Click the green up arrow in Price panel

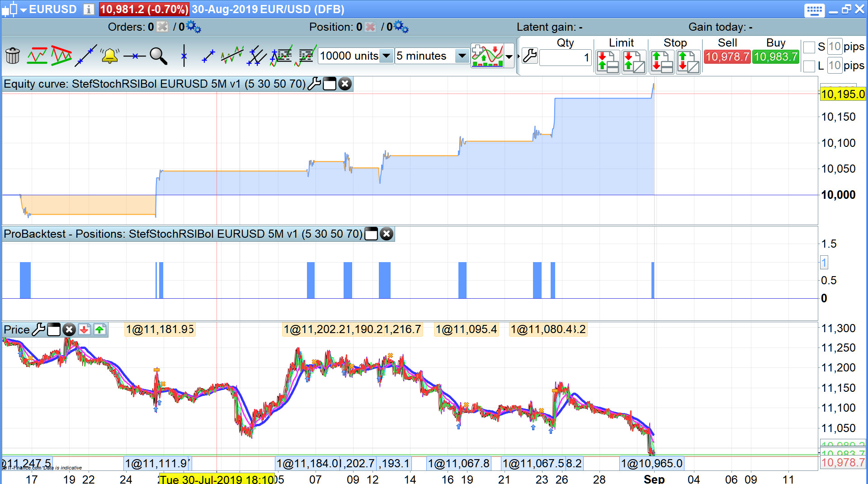99,329
